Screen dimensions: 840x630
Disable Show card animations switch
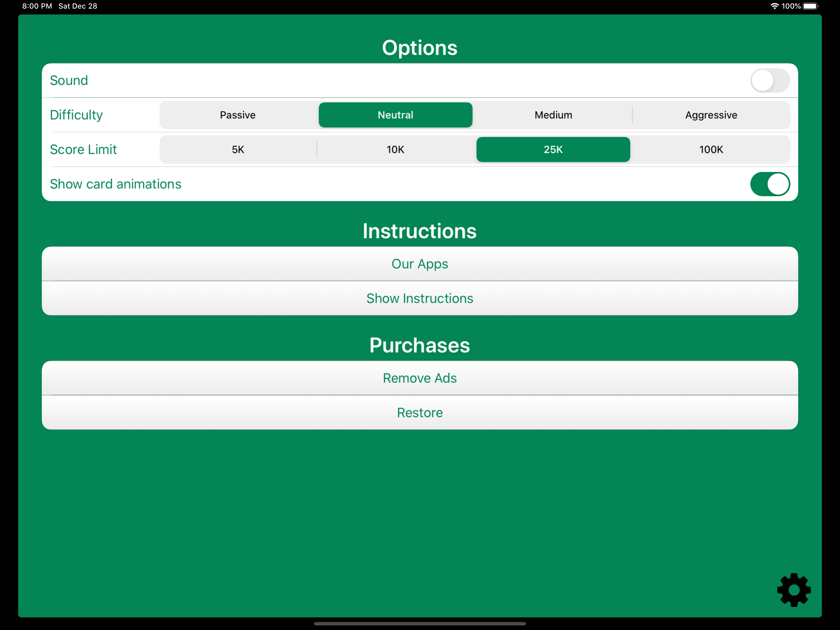[x=770, y=184]
